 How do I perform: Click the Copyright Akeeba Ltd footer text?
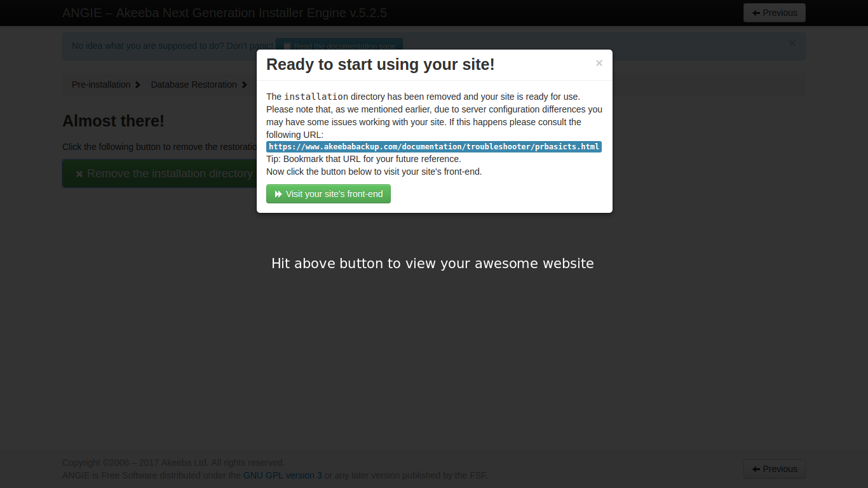pyautogui.click(x=173, y=463)
